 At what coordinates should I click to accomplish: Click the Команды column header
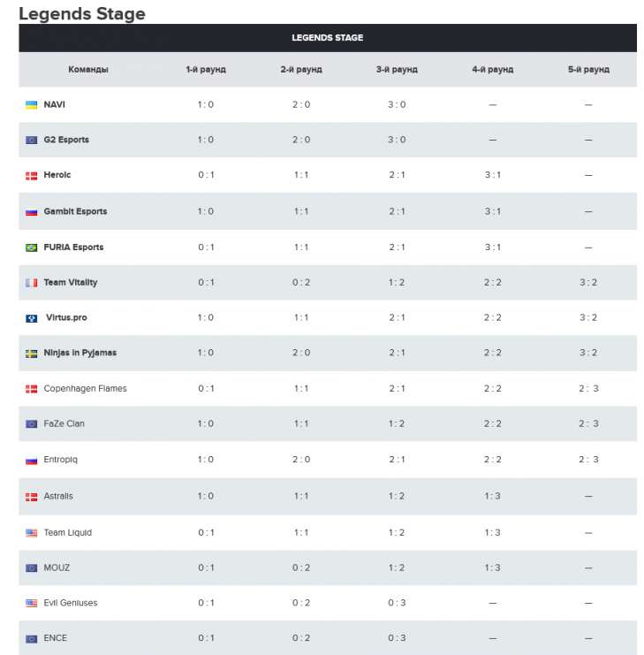click(x=88, y=70)
